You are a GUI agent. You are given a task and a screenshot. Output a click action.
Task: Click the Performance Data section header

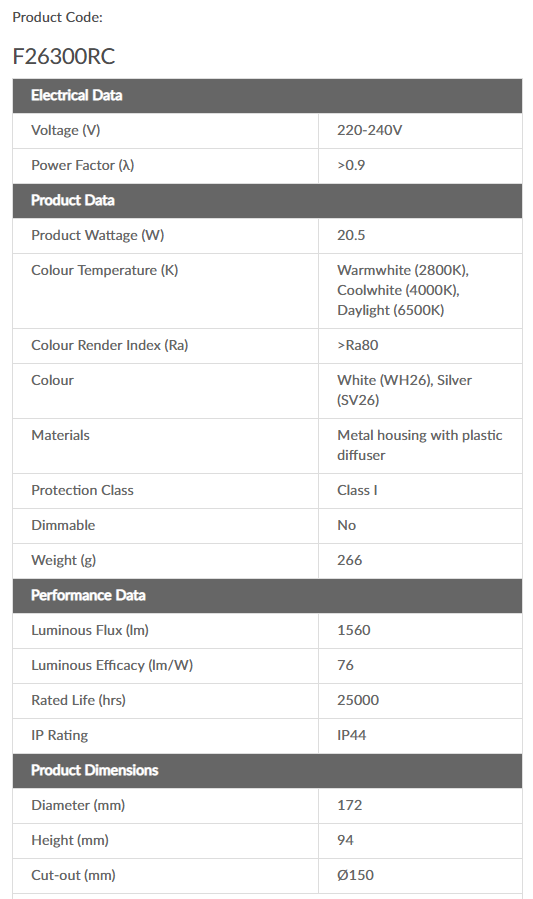point(267,596)
